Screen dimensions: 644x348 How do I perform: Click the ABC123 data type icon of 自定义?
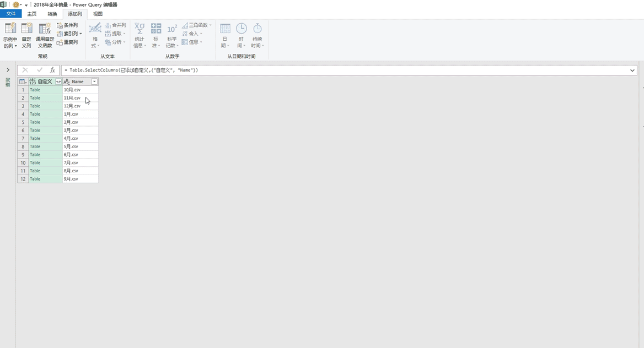[33, 81]
